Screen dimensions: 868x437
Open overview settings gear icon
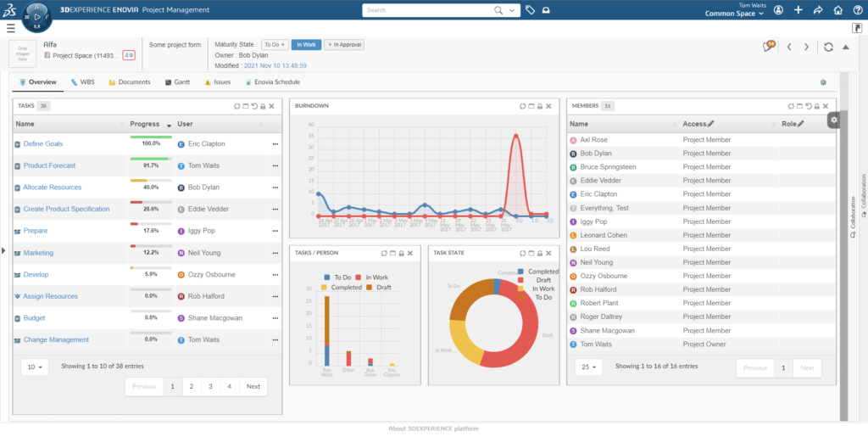point(823,82)
